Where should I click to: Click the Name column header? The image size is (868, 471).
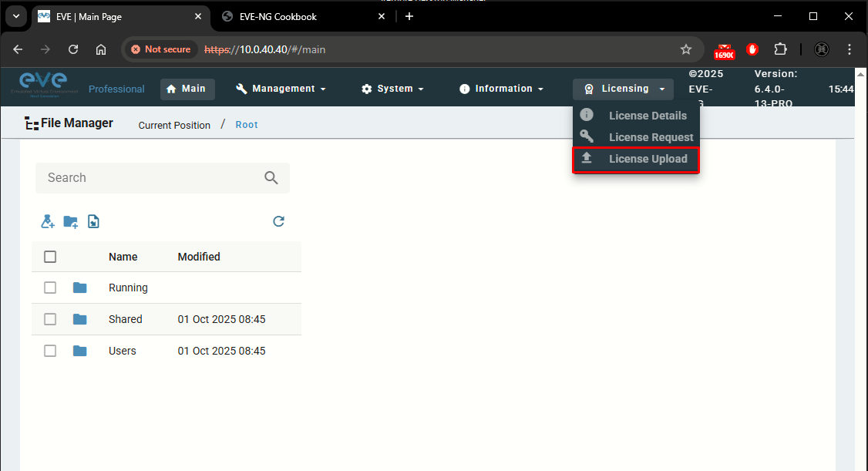click(x=123, y=257)
